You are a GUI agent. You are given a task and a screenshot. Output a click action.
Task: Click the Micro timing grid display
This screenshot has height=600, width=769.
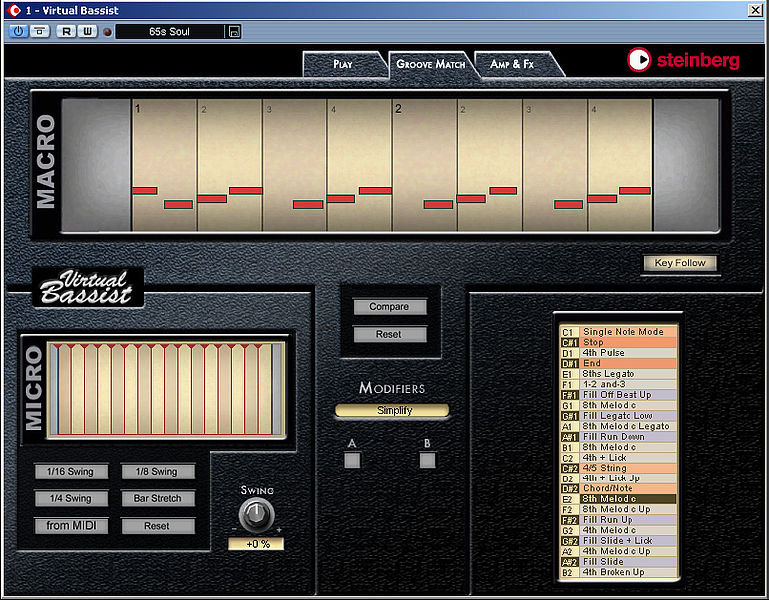tap(166, 390)
